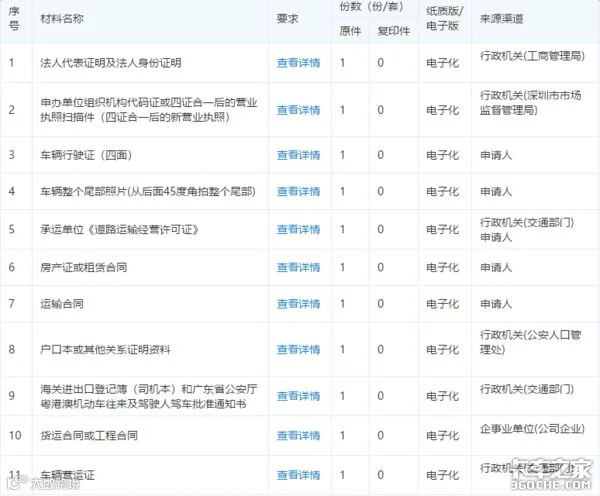This screenshot has height=496, width=600.
Task: Click the 原件 sub-header
Action: coord(350,31)
